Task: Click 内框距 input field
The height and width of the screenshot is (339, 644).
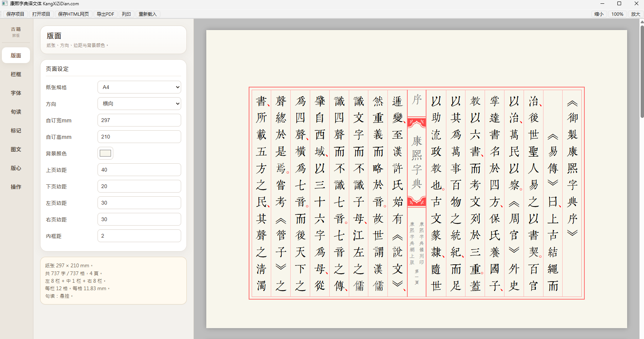Action: (139, 236)
